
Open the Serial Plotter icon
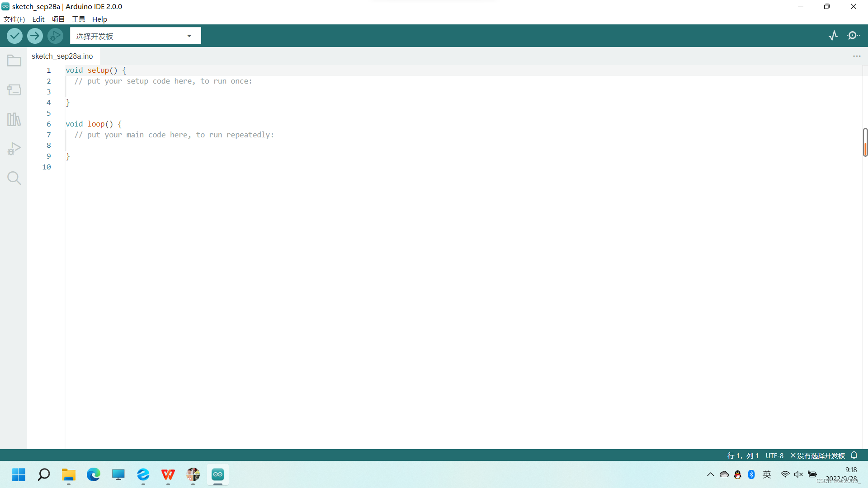(833, 36)
